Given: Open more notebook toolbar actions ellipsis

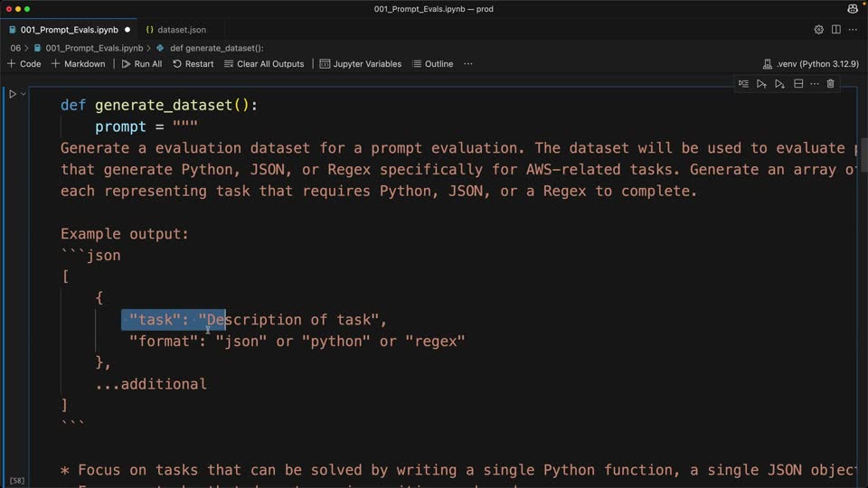Looking at the screenshot, I should click(468, 64).
